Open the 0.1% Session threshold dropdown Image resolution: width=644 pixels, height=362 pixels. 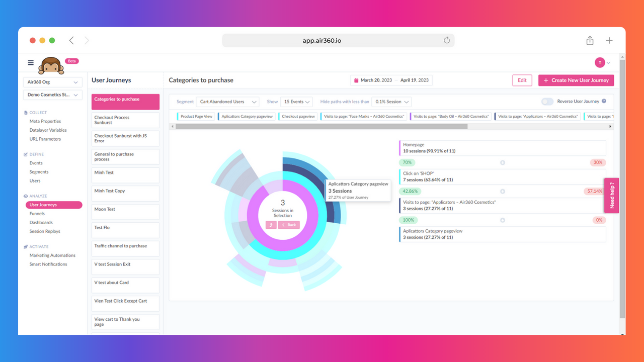391,102
